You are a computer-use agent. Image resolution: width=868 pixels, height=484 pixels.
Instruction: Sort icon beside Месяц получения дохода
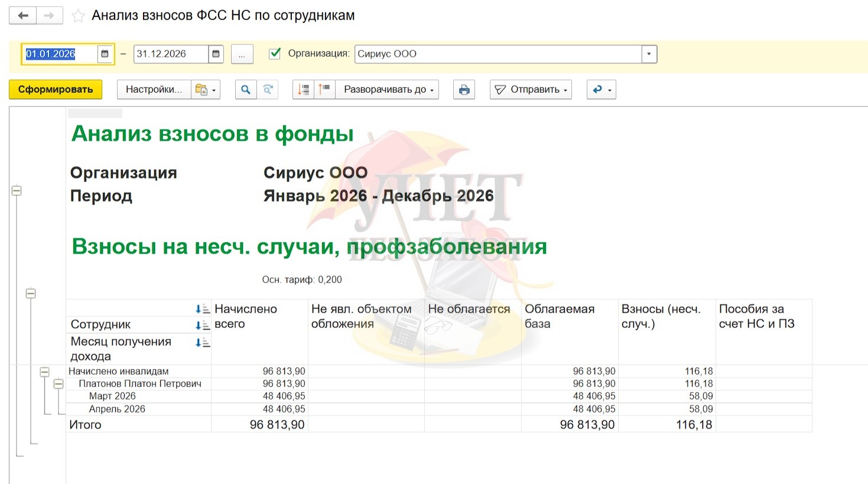click(202, 342)
